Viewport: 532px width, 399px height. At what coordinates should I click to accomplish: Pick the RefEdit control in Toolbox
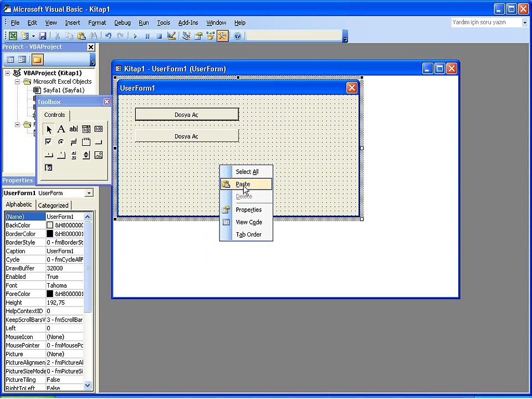pyautogui.click(x=49, y=167)
